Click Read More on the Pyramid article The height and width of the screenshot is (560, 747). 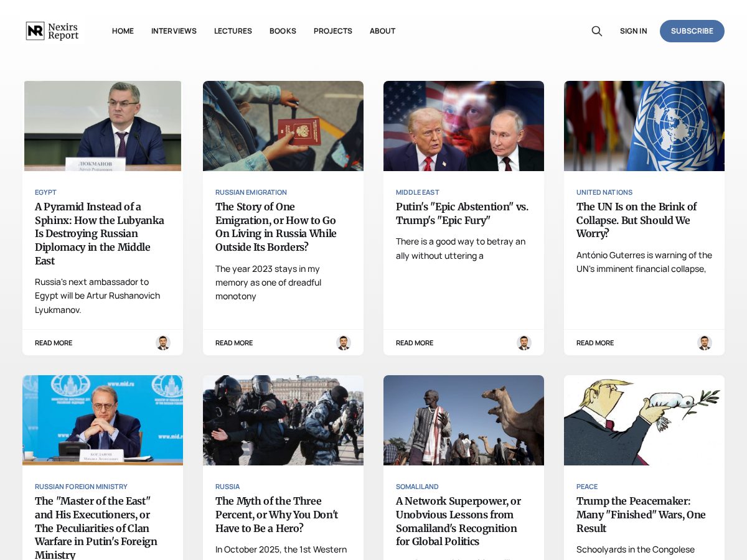(54, 343)
